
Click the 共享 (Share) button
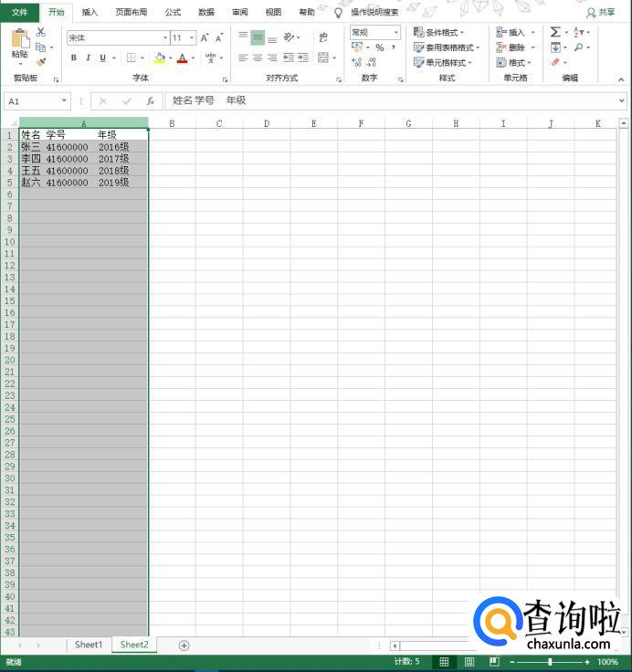click(602, 12)
